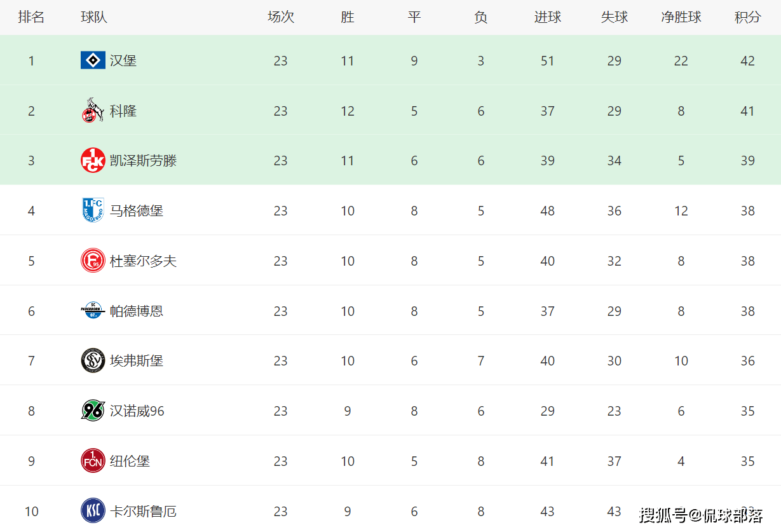
Task: Click the Paderborn (帕德博恩) club logo
Action: (93, 311)
